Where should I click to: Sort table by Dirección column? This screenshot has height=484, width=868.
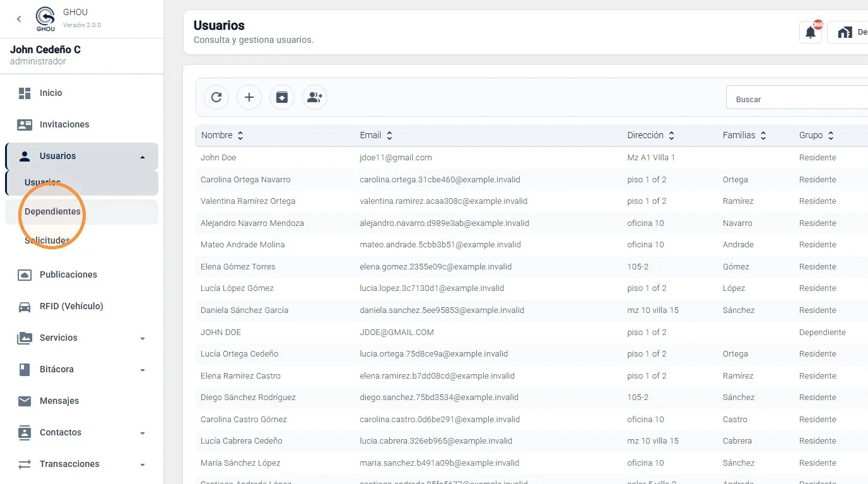click(651, 135)
